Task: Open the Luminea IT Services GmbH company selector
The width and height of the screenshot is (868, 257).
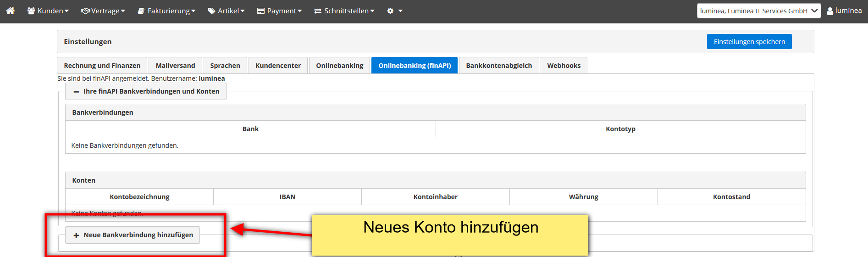Action: [x=758, y=11]
